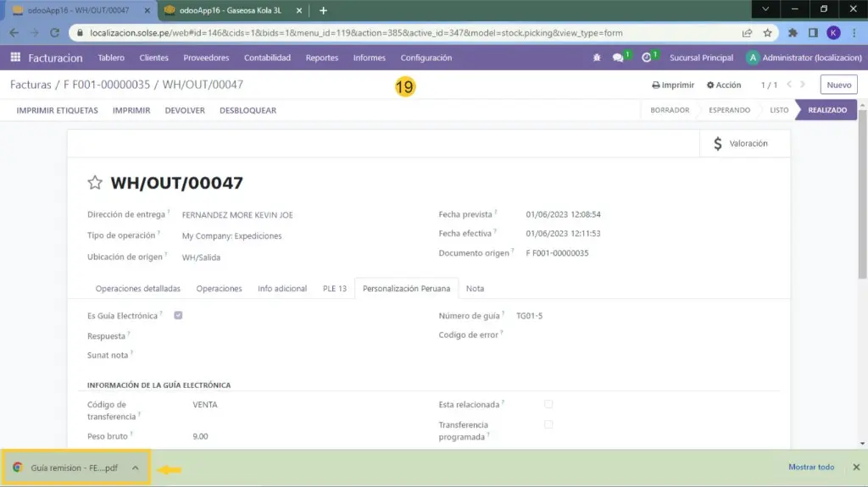Open the Imprimir print dropdown
The height and width of the screenshot is (487, 868).
coord(673,85)
